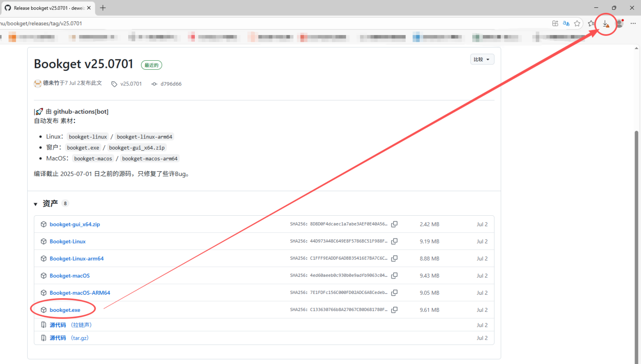Download bookget-gui_x64.zip file
Viewport: 641px width, 364px height.
point(75,224)
